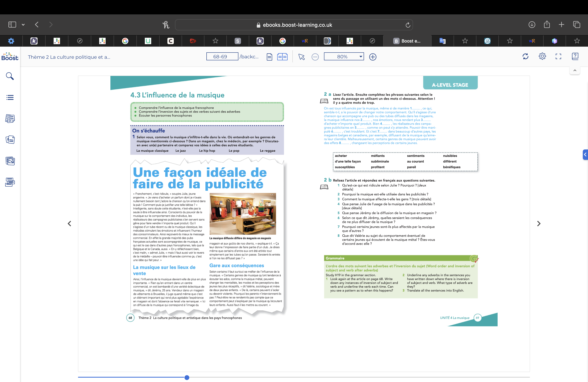Go to the previous page with left arrow
Viewport: 588px width, 382px height.
click(69, 223)
